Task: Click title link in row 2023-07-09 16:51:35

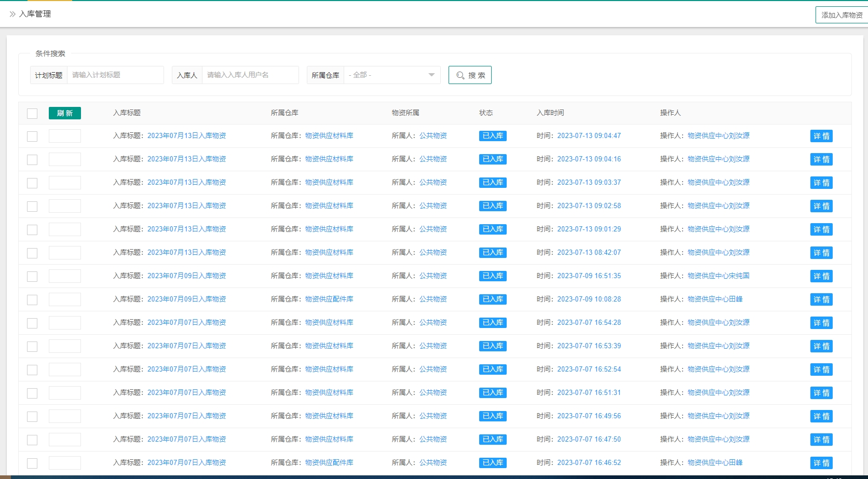Action: point(186,276)
